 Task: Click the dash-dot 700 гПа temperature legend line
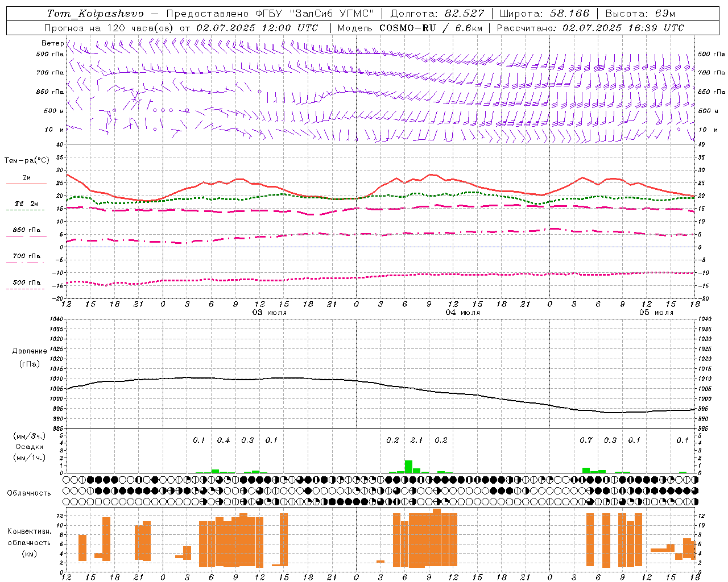(x=25, y=263)
